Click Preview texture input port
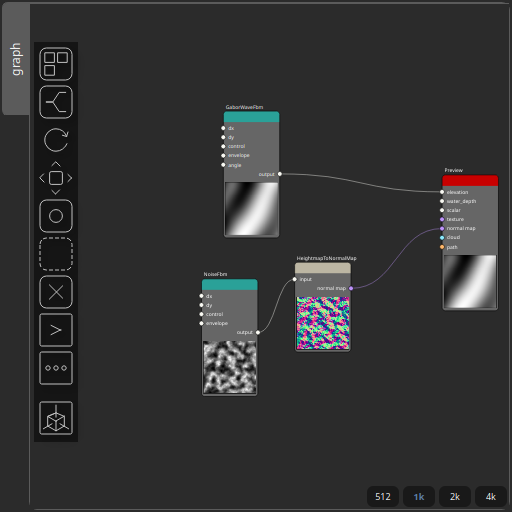The height and width of the screenshot is (512, 512). [442, 219]
